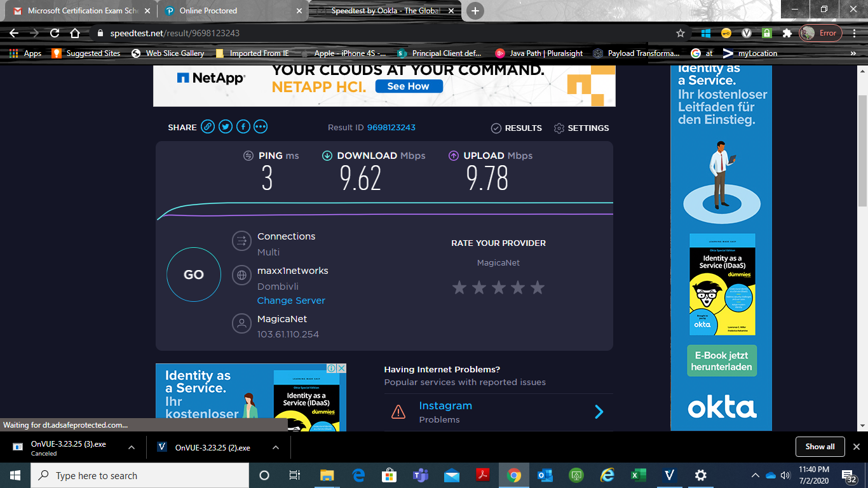Open the Instagram problems entry
868x488 pixels.
(499, 412)
